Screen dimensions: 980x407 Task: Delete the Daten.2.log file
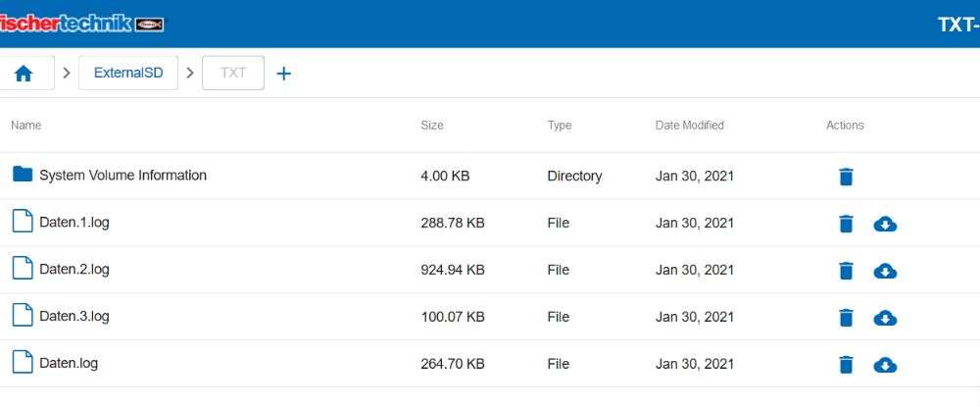click(x=846, y=271)
